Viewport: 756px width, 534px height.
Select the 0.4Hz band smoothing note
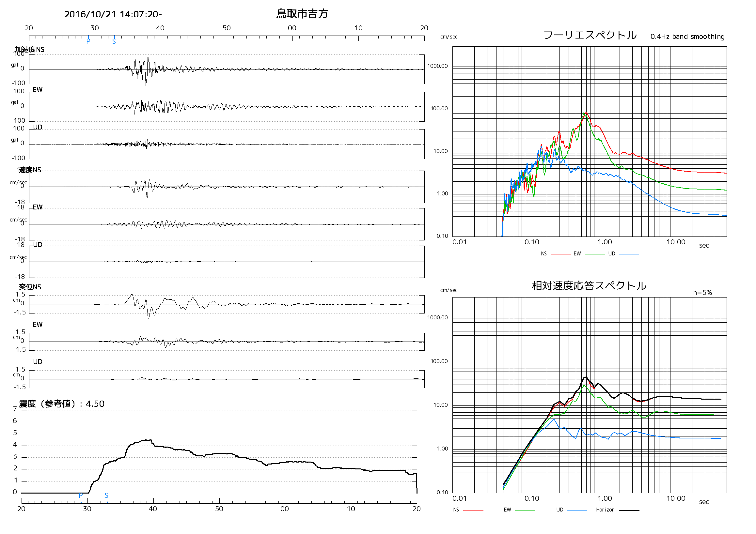coord(687,37)
